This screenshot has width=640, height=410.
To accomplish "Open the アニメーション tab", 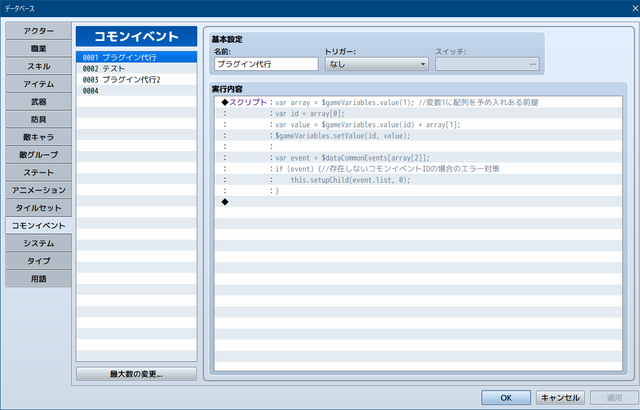I will (x=38, y=190).
